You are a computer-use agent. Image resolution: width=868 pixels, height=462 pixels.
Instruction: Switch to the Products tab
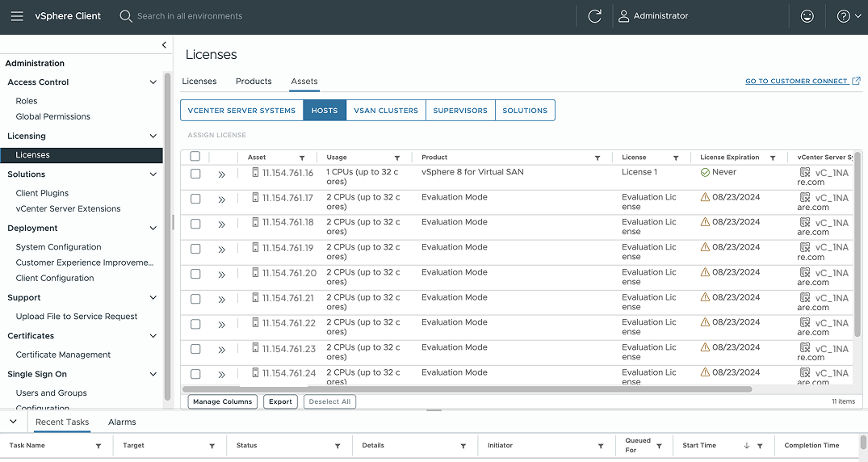pyautogui.click(x=254, y=81)
